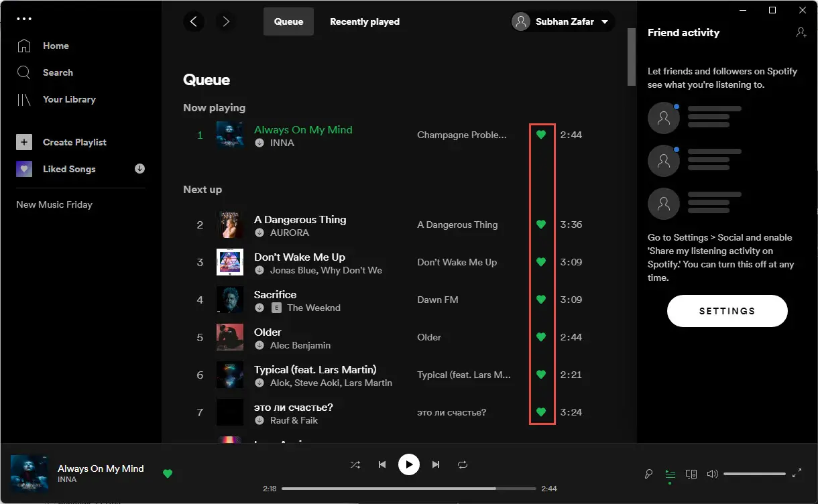
Task: Open the three-dot app menu
Action: click(25, 19)
